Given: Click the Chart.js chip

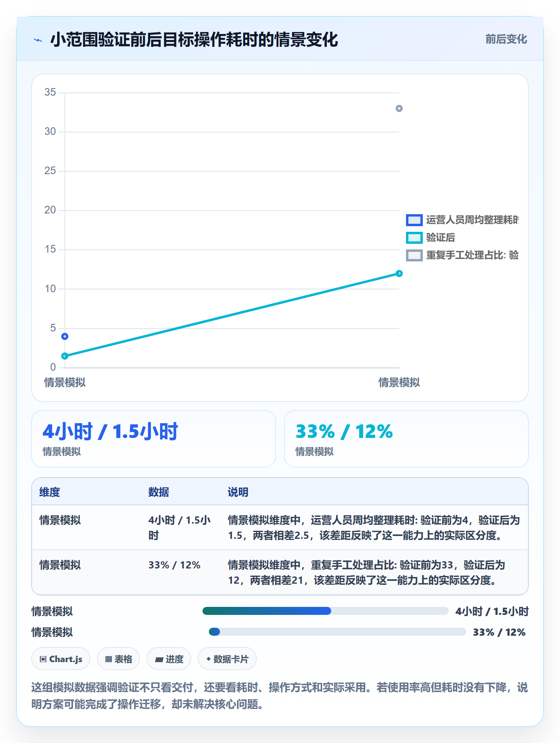Looking at the screenshot, I should pyautogui.click(x=61, y=659).
